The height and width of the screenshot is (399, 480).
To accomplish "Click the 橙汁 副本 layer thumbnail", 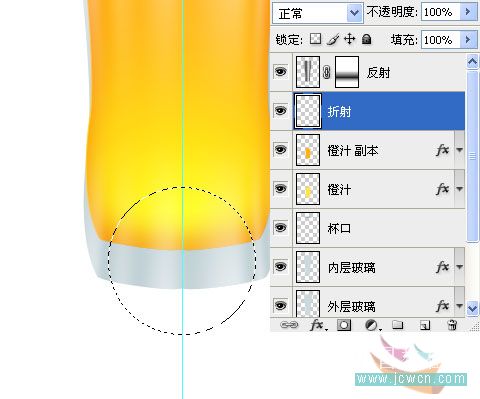I will click(308, 150).
